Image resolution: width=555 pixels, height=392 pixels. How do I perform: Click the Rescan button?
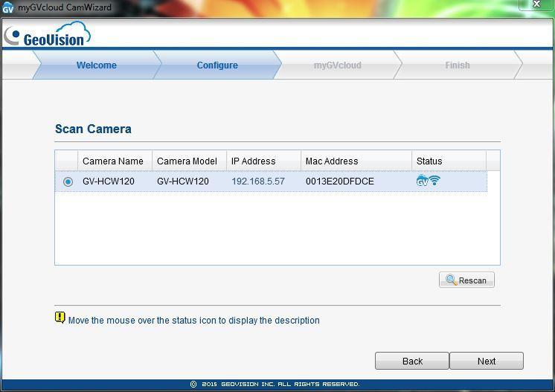pos(466,280)
